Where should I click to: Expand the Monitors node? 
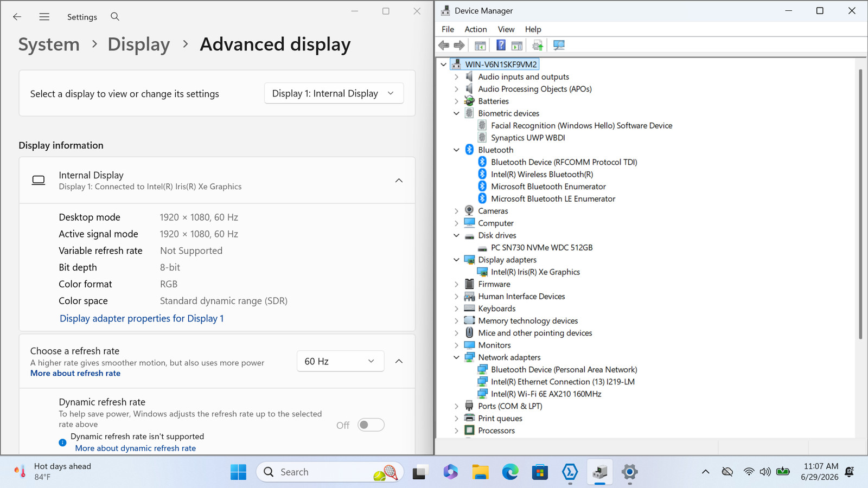pyautogui.click(x=456, y=345)
